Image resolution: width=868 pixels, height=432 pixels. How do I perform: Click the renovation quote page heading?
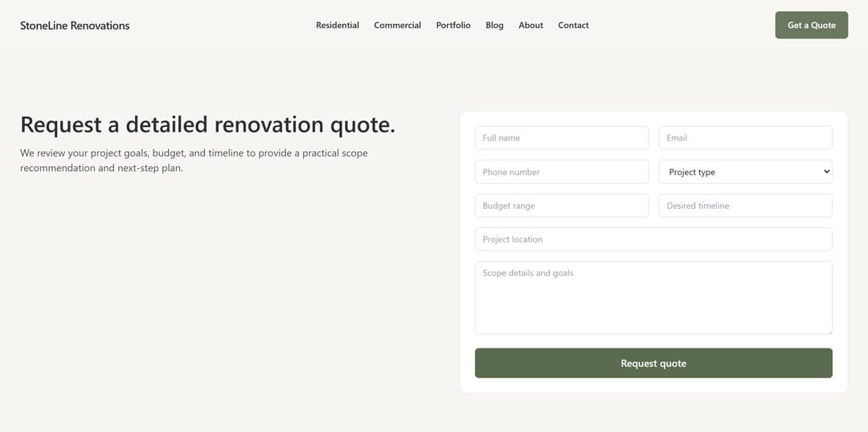point(207,124)
